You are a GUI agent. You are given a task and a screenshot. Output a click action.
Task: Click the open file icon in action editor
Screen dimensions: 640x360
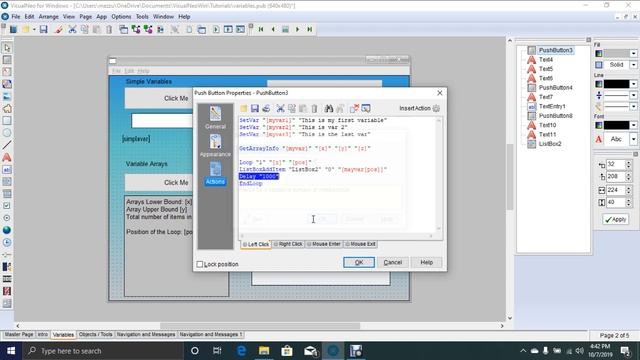[x=244, y=108]
